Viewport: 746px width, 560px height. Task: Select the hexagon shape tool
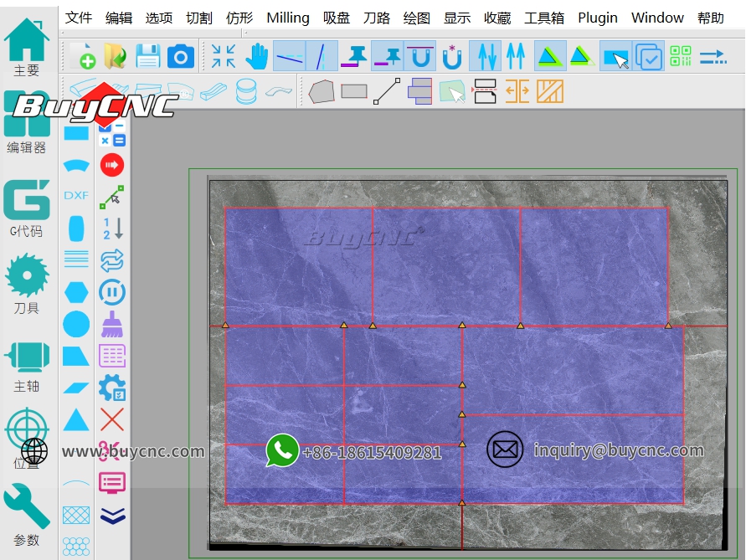pyautogui.click(x=76, y=291)
